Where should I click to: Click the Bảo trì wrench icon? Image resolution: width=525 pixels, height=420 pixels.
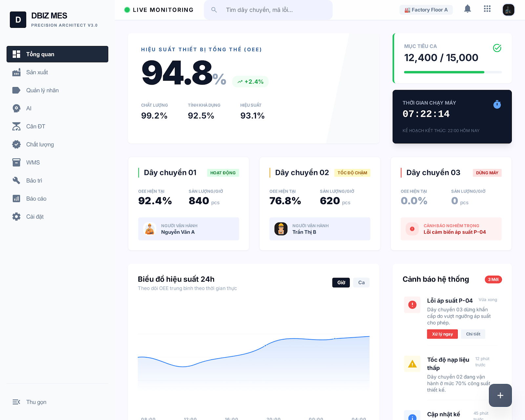16,180
